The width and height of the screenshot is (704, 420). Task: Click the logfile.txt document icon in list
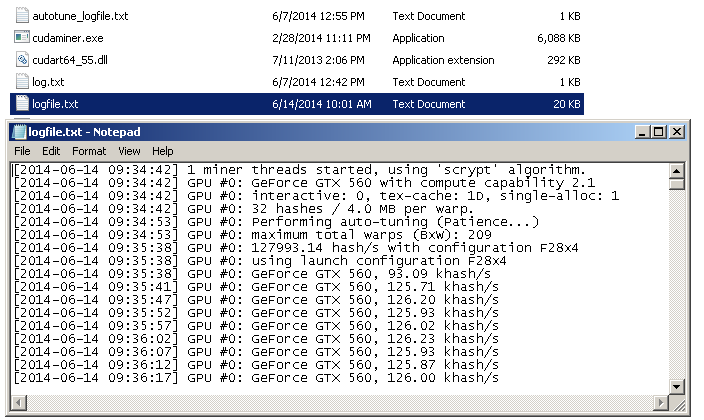tap(22, 104)
